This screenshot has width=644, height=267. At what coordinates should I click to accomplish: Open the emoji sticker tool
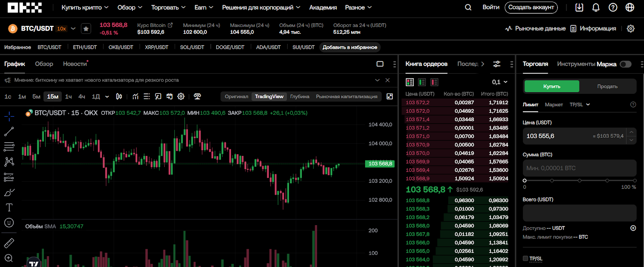[x=9, y=223]
